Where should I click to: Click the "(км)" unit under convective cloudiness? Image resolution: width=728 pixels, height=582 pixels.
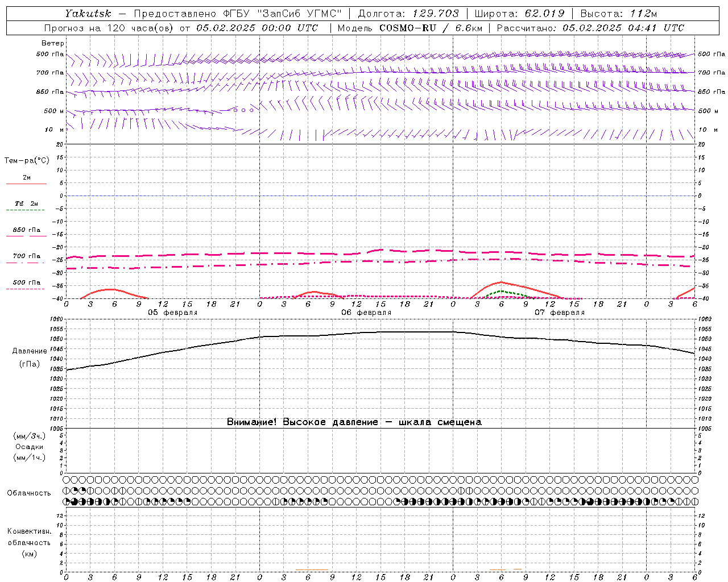coord(30,554)
